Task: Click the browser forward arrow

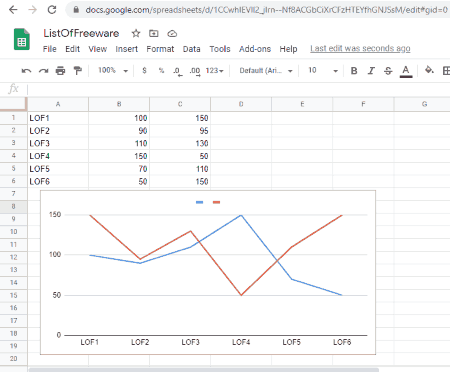Action: (x=32, y=10)
